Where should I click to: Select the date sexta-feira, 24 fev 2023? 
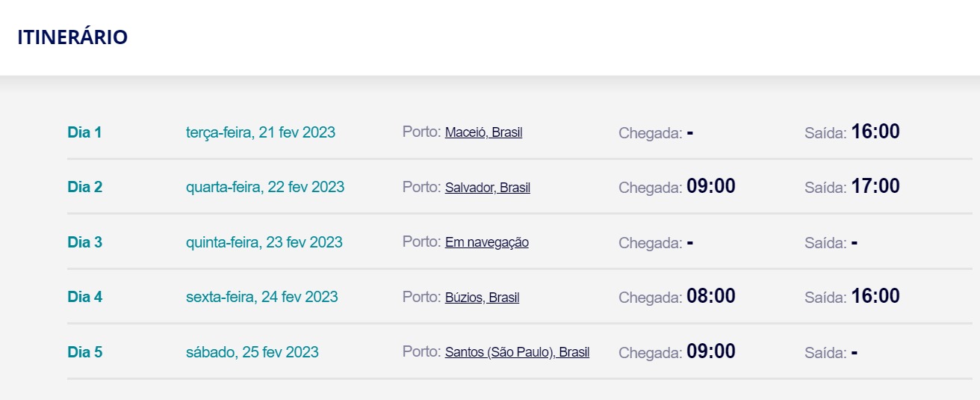click(x=261, y=297)
